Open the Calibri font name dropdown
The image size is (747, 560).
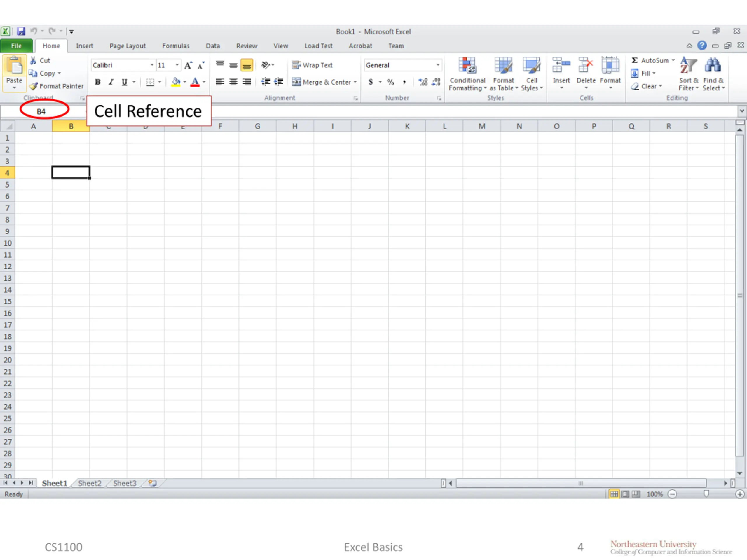tap(152, 65)
